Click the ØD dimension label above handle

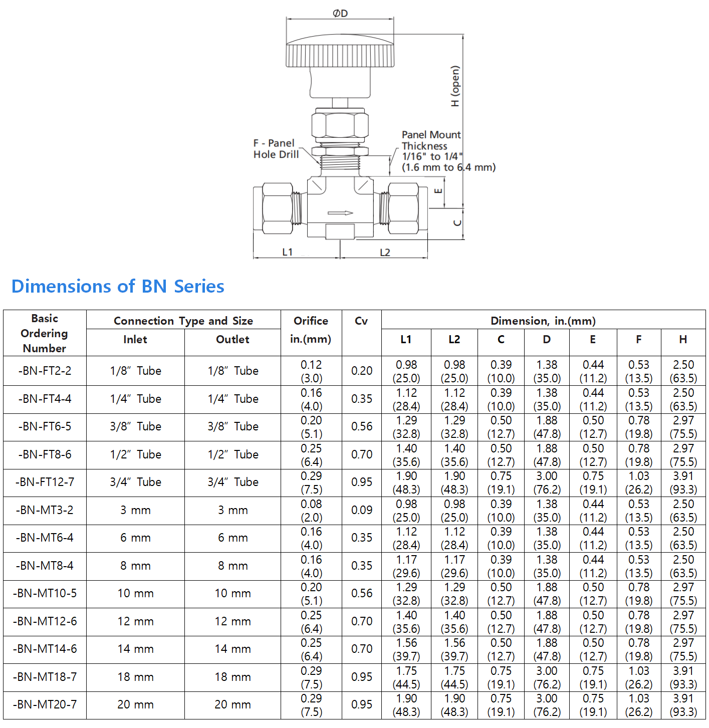point(340,14)
